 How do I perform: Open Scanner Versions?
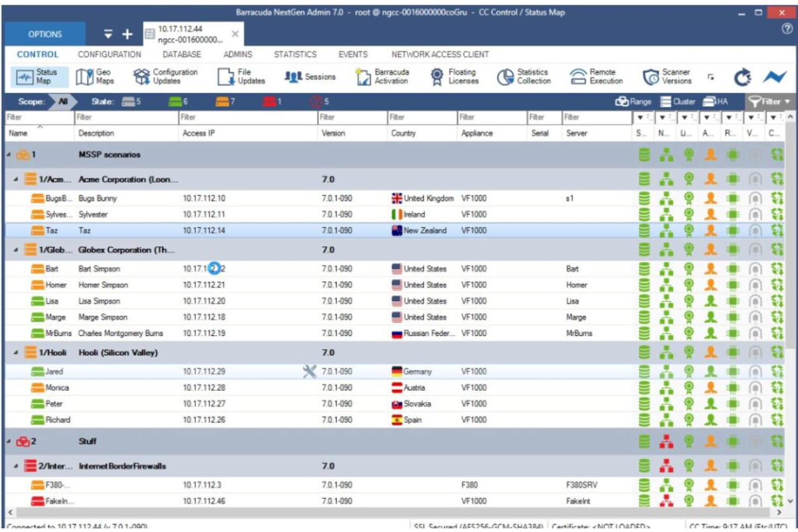pyautogui.click(x=667, y=77)
